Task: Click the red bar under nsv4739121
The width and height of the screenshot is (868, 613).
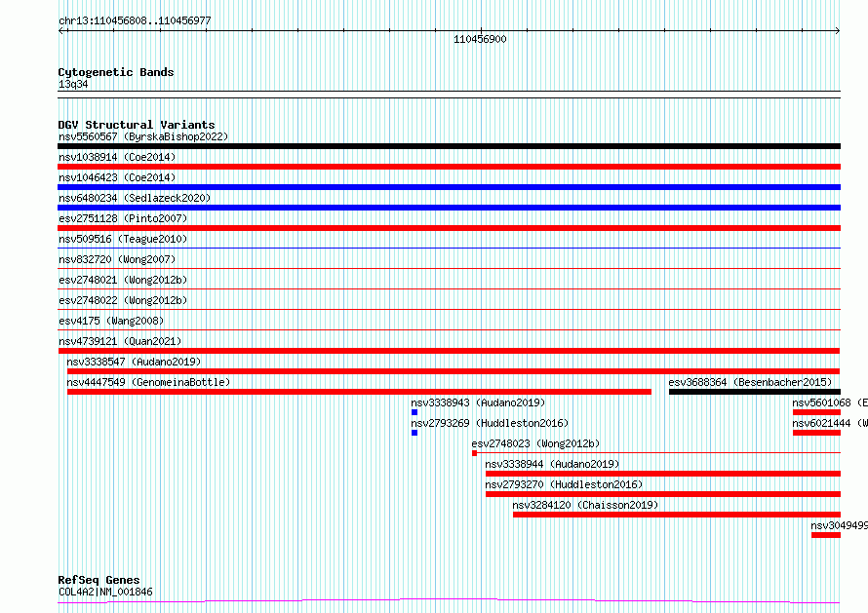Action: [449, 351]
